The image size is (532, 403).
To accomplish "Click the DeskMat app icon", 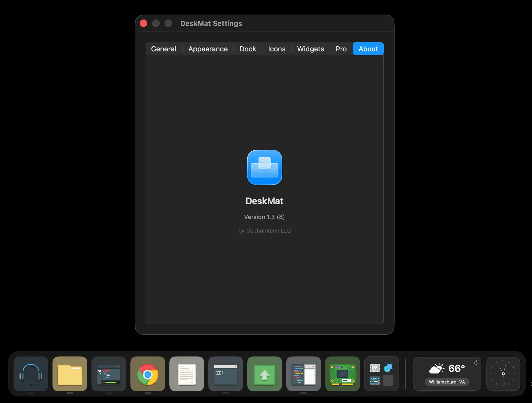I will (x=265, y=167).
